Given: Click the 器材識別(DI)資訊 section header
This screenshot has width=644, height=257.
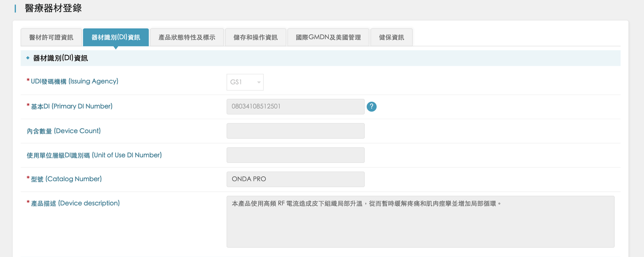Looking at the screenshot, I should click(320, 58).
